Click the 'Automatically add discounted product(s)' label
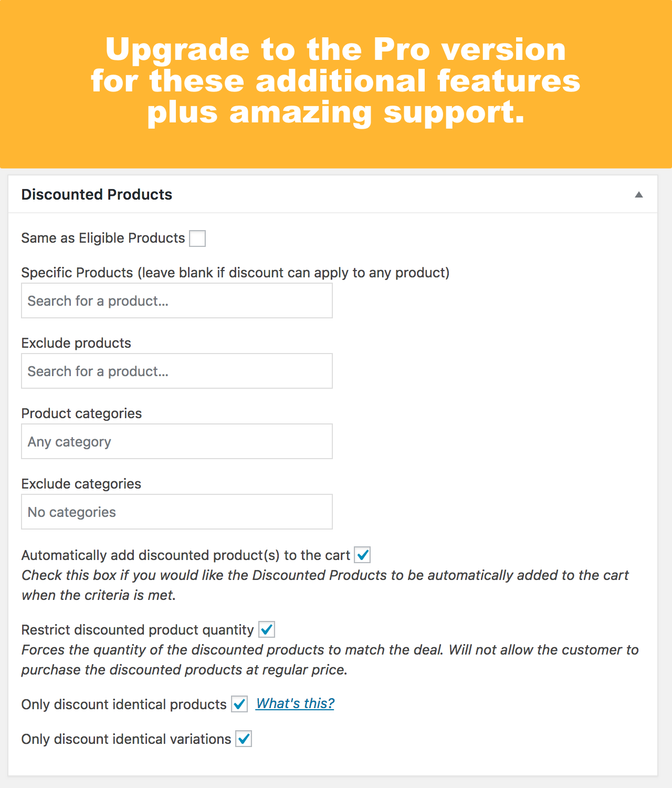Screen dimensions: 672x788 [186, 555]
